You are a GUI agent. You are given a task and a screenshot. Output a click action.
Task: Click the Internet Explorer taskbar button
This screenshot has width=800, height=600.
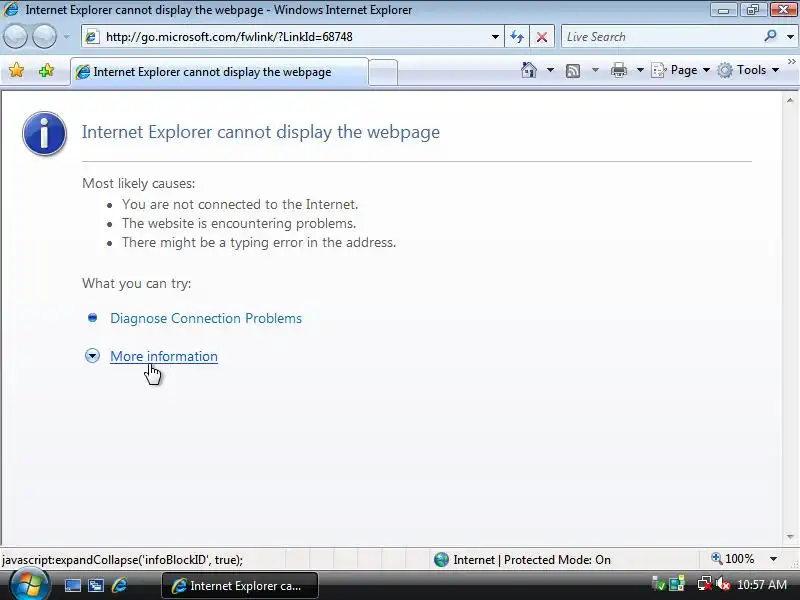(240, 586)
